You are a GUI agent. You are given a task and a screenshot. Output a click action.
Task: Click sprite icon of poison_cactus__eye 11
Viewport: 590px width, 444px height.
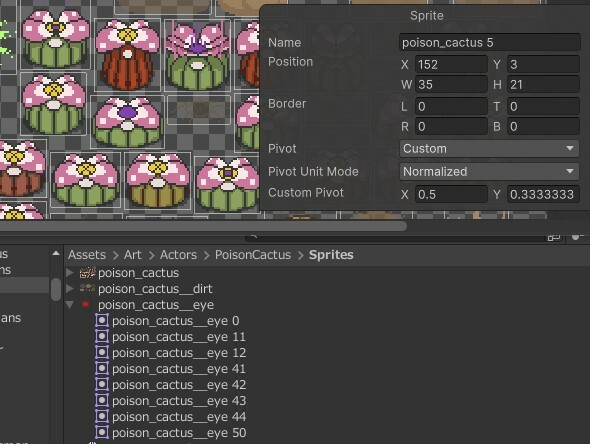pos(102,336)
